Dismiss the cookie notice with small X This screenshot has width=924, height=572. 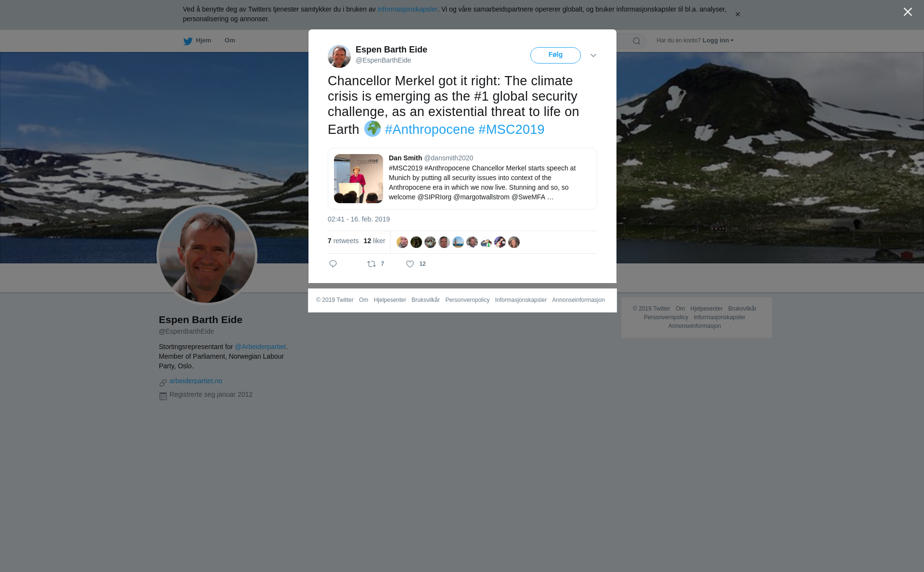(737, 14)
